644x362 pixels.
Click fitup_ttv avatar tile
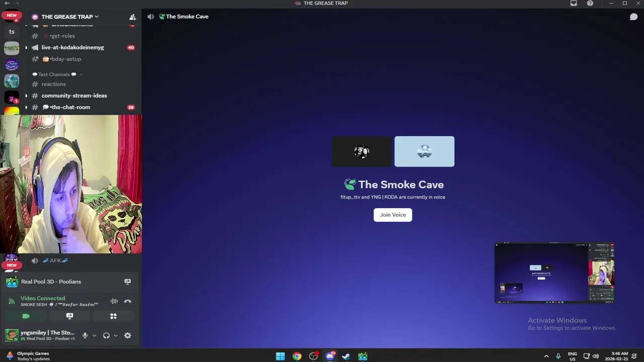coord(361,151)
